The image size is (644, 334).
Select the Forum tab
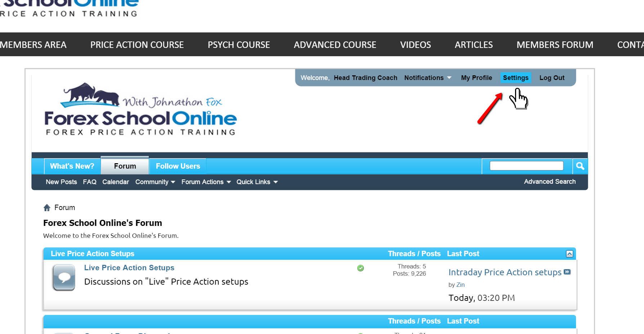tap(125, 166)
